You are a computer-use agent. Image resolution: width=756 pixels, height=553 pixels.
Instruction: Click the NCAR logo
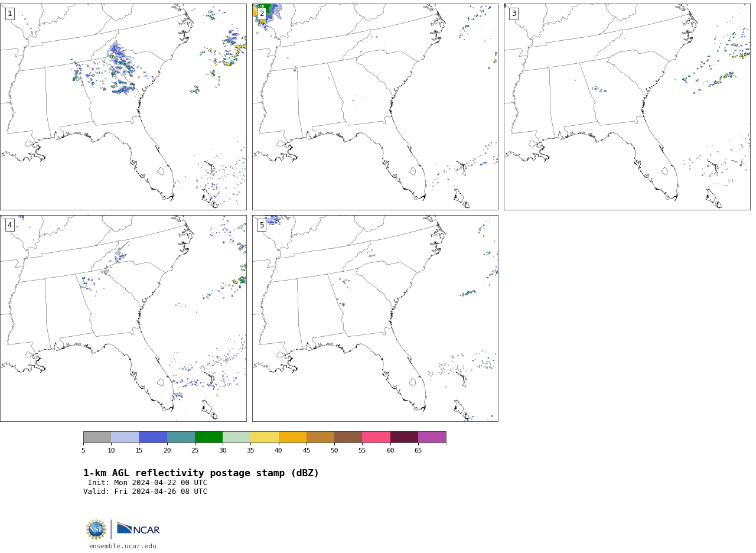click(138, 529)
